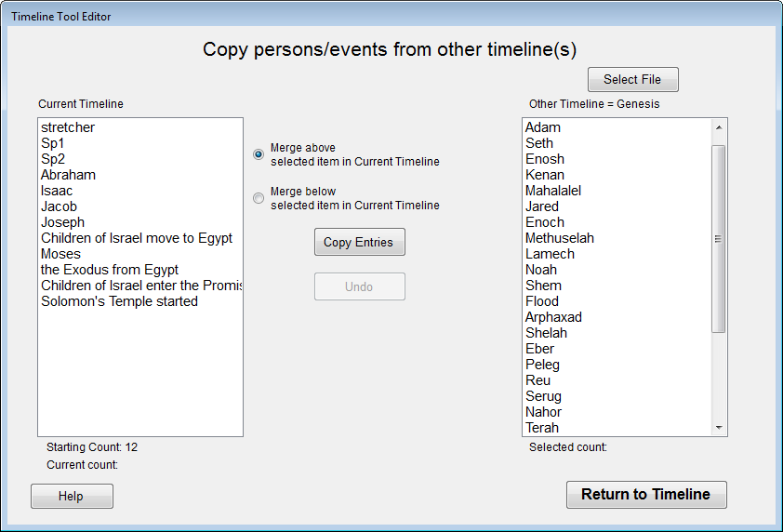Select the 'Merge above' radio button
This screenshot has height=532, width=783.
click(259, 154)
